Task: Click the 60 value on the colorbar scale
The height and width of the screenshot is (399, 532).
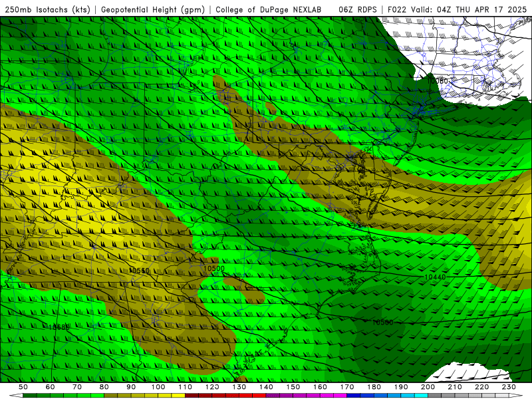Action: coord(50,387)
